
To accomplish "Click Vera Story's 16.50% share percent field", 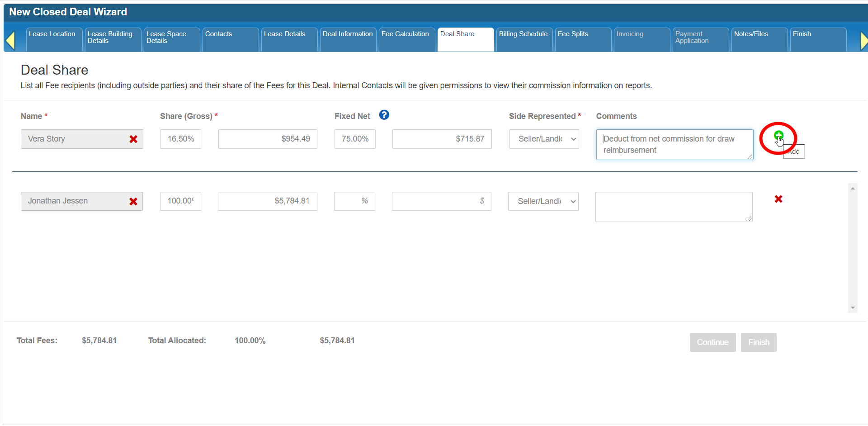I will 180,139.
